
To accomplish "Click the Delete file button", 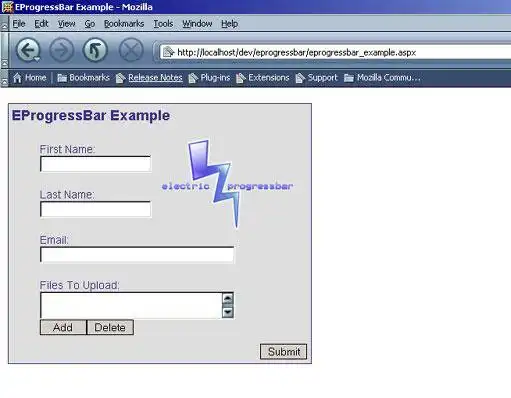I will coord(110,327).
